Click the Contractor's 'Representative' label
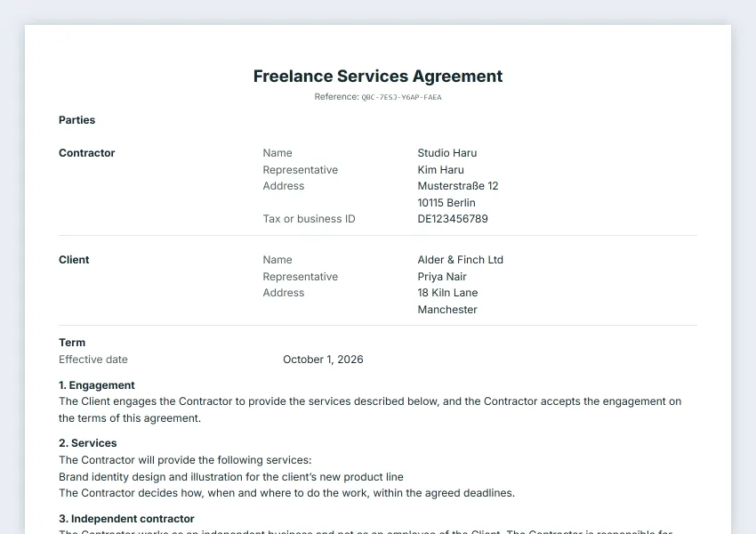Viewport: 756px width, 534px height. tap(301, 170)
